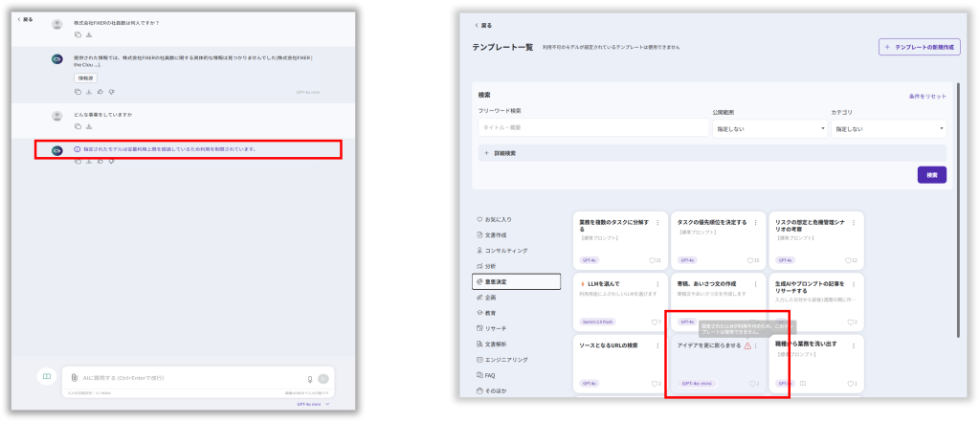Click the microphone icon in chat input
Viewport: 980px width, 422px height.
coord(309,379)
